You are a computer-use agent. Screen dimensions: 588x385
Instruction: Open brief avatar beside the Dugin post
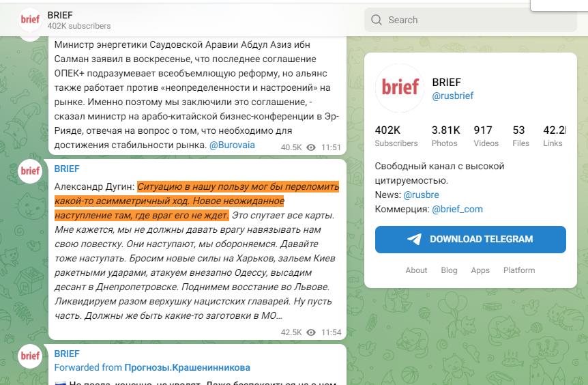[30, 171]
